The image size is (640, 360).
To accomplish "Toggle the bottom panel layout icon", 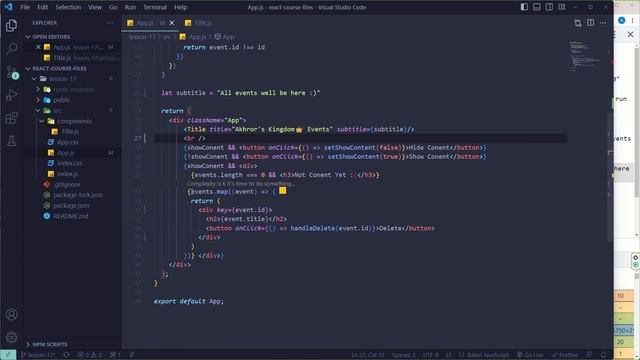I will pyautogui.click(x=537, y=7).
